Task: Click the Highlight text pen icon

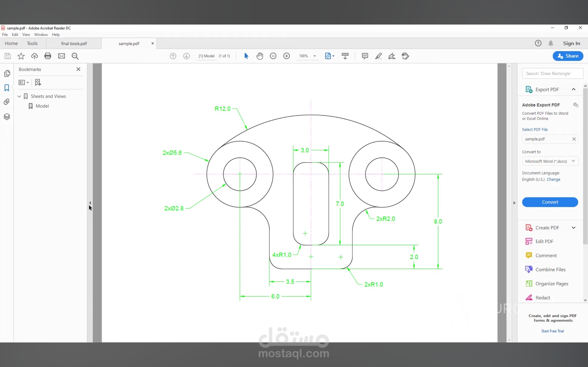Action: (x=378, y=56)
